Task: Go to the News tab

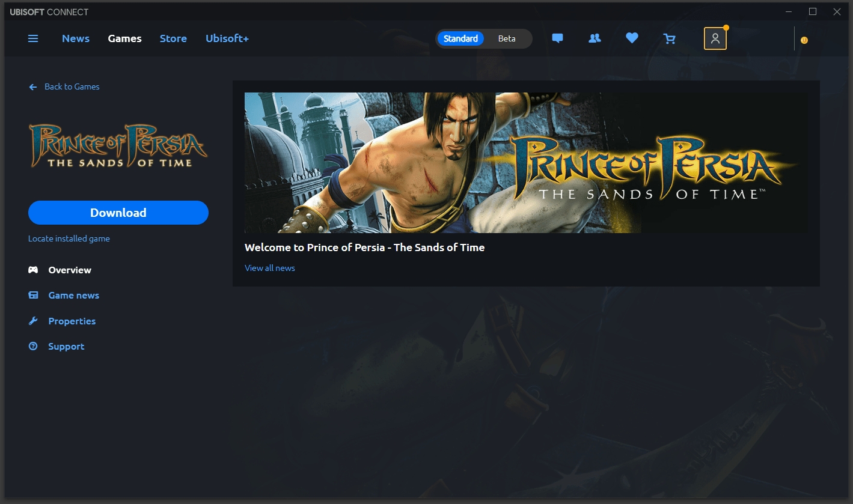Action: [76, 38]
